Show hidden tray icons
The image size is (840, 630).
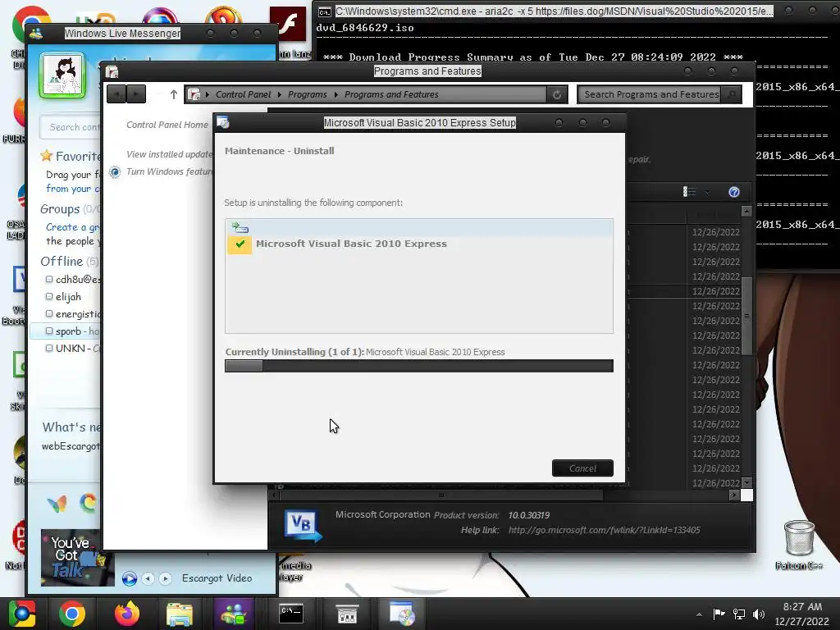[699, 614]
